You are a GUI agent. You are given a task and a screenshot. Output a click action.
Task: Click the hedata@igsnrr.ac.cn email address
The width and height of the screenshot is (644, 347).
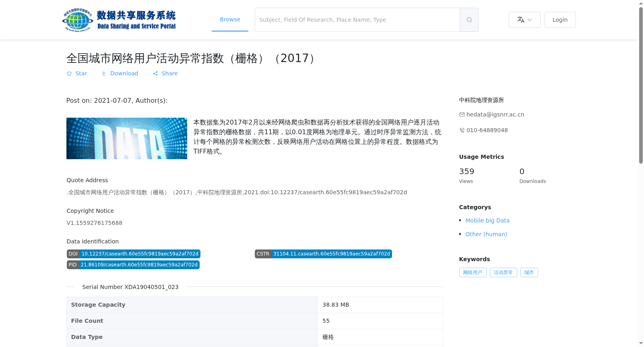click(x=495, y=114)
